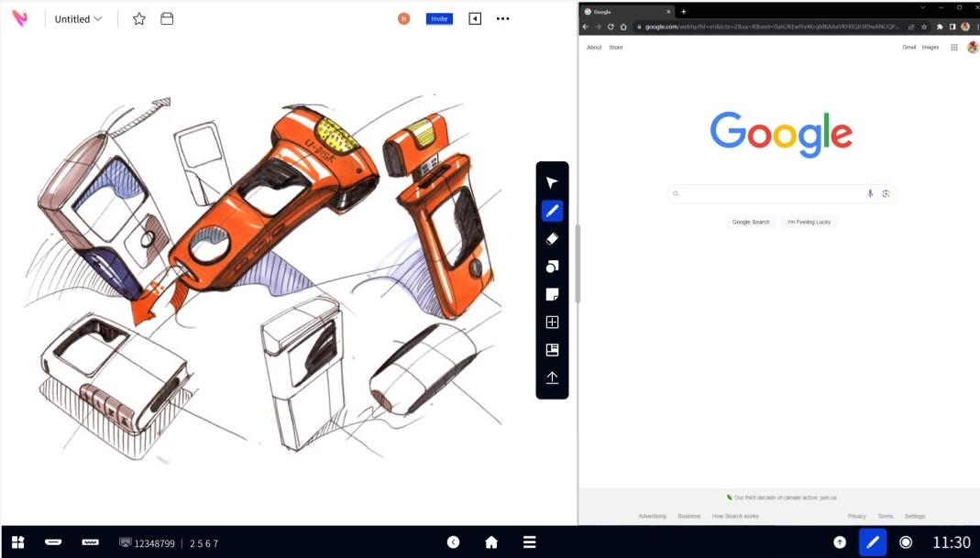
Task: Click the I'm Feeling Lucky button
Action: [810, 222]
